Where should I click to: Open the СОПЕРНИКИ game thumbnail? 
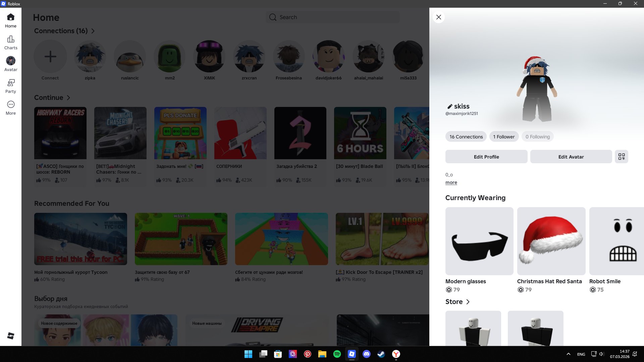tap(240, 133)
